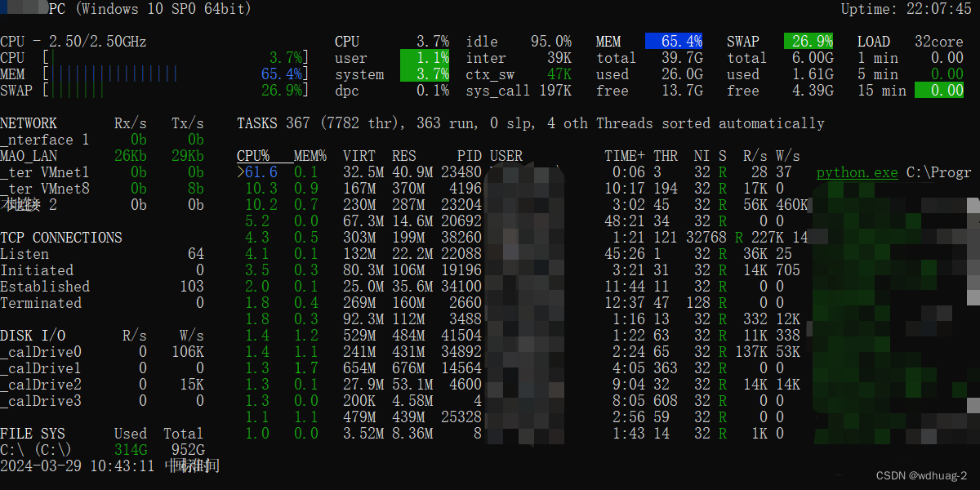Collapse the FILE SYS section
Image resolution: width=980 pixels, height=490 pixels.
click(33, 433)
